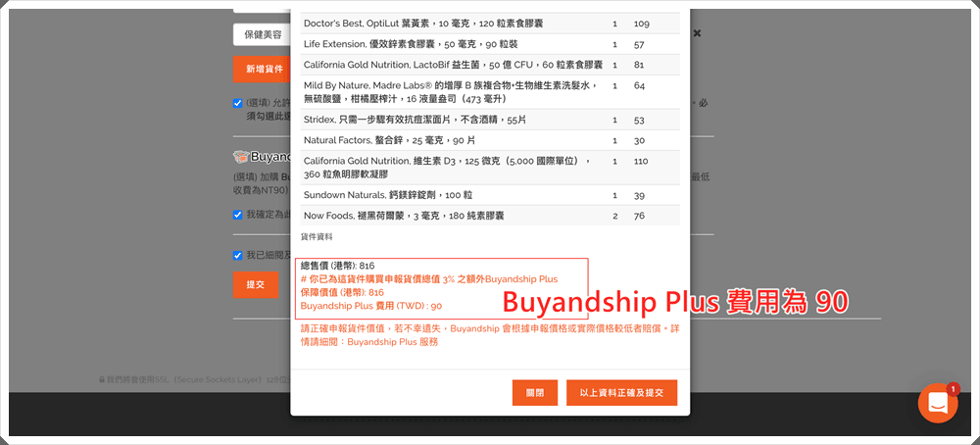Confirm with 以上資料正確及提交 button

[620, 392]
